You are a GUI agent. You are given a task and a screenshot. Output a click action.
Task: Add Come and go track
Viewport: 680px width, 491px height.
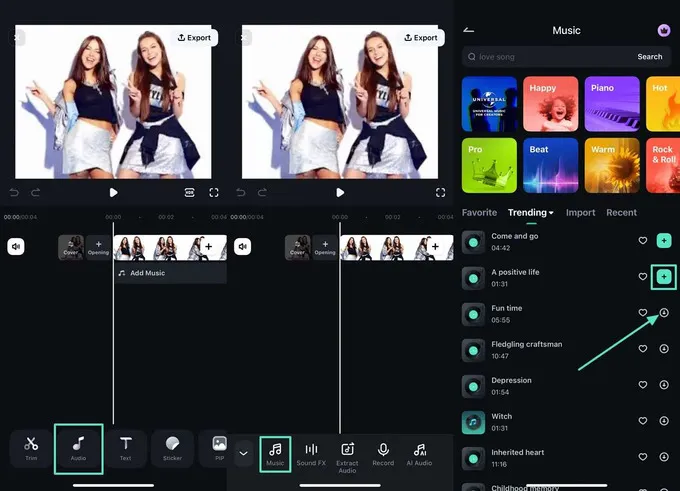664,241
